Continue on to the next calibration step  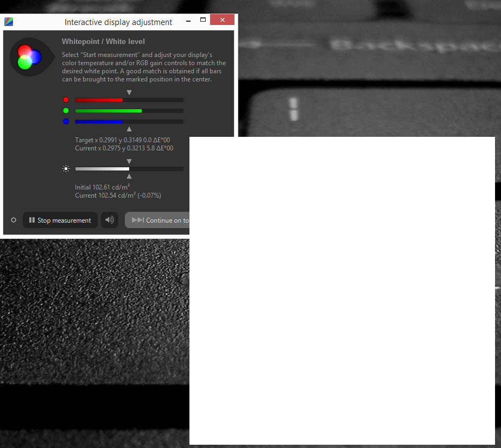pyautogui.click(x=157, y=220)
